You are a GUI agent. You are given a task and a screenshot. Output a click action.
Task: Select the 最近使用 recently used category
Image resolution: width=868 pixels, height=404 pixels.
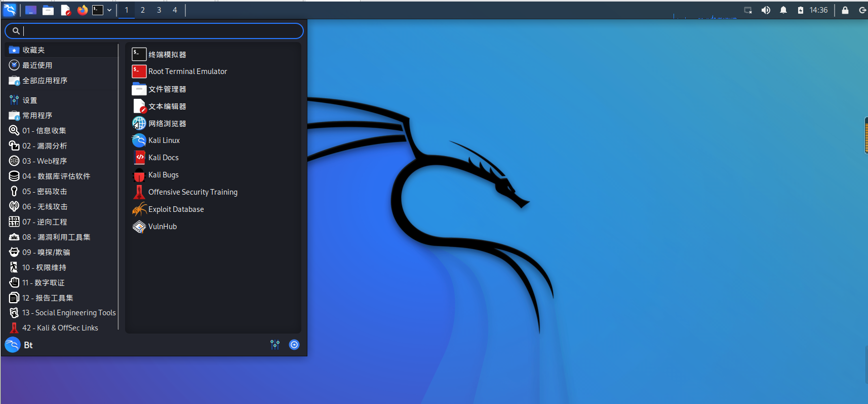pos(62,65)
